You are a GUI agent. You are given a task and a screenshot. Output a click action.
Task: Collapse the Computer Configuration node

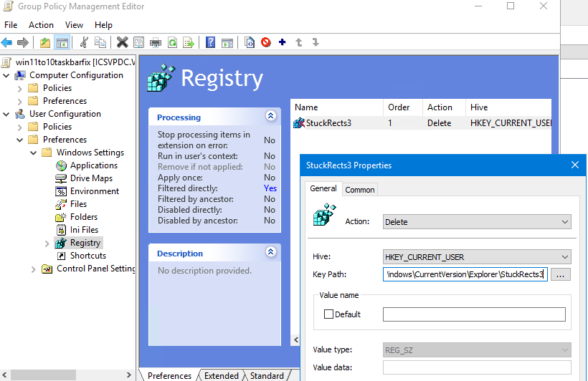point(6,75)
